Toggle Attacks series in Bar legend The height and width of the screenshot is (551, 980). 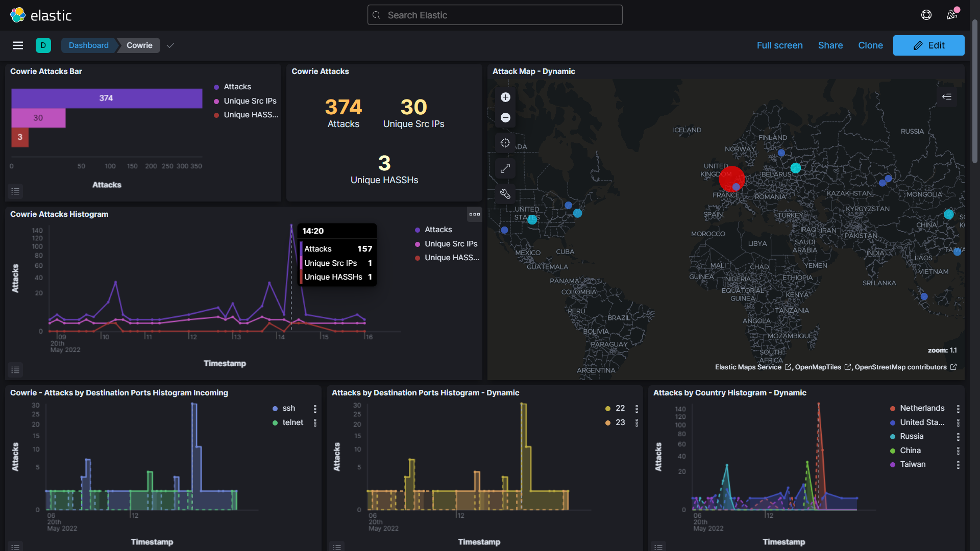point(237,87)
